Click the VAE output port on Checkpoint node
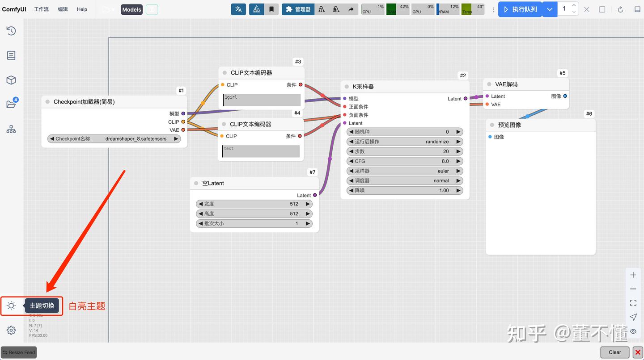Image resolution: width=644 pixels, height=360 pixels. 183,130
